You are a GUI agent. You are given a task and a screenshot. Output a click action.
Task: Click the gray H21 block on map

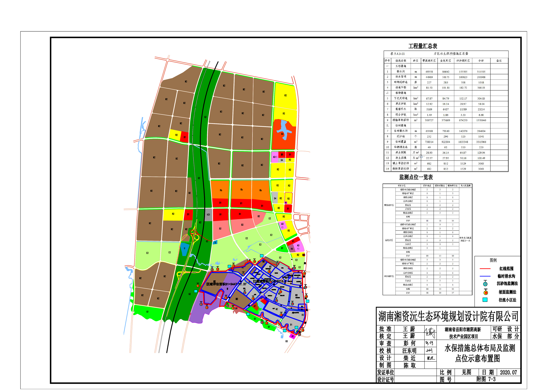pyautogui.click(x=208, y=215)
